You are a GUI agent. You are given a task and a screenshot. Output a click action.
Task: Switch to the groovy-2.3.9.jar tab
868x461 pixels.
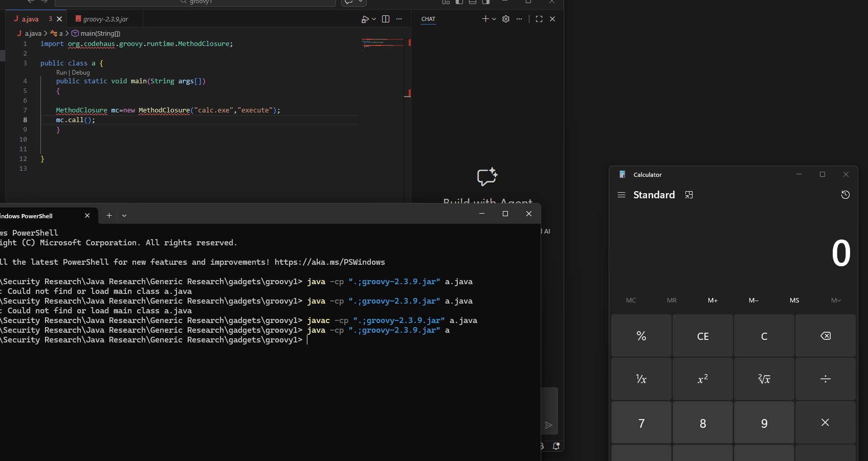click(x=105, y=19)
